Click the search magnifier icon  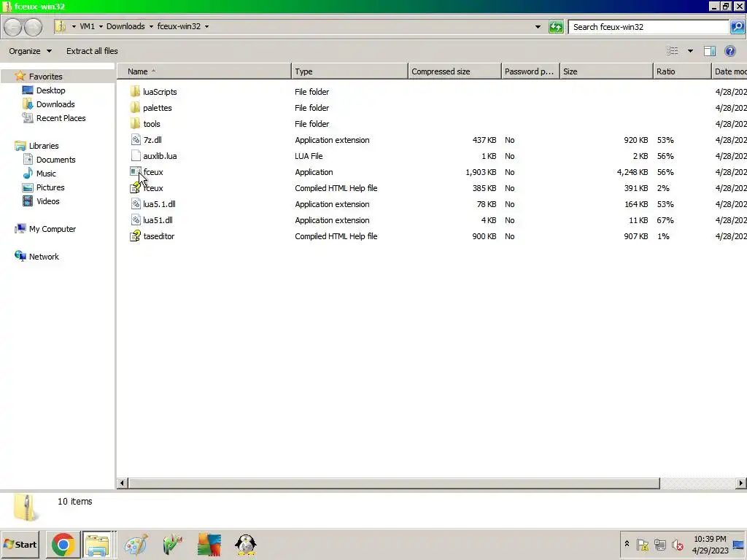[x=738, y=27]
